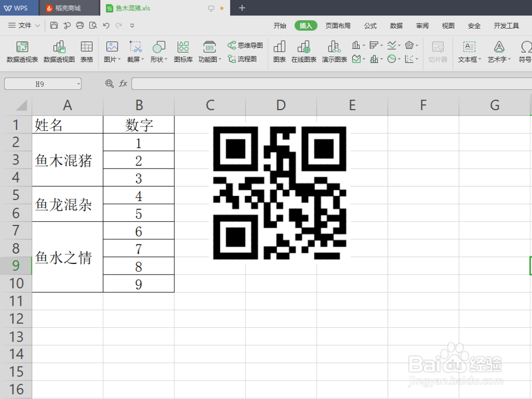Click cell containing 鱼水之情

[x=68, y=257]
